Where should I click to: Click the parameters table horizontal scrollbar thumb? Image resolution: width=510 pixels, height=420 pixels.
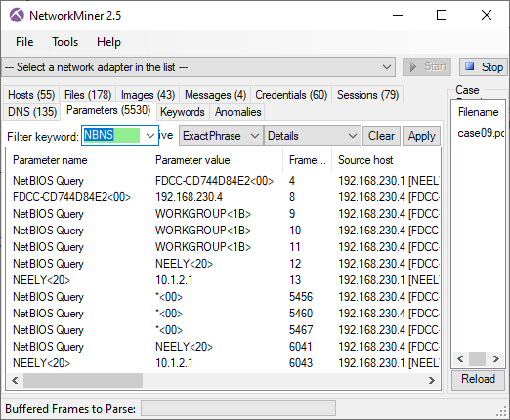(83, 380)
